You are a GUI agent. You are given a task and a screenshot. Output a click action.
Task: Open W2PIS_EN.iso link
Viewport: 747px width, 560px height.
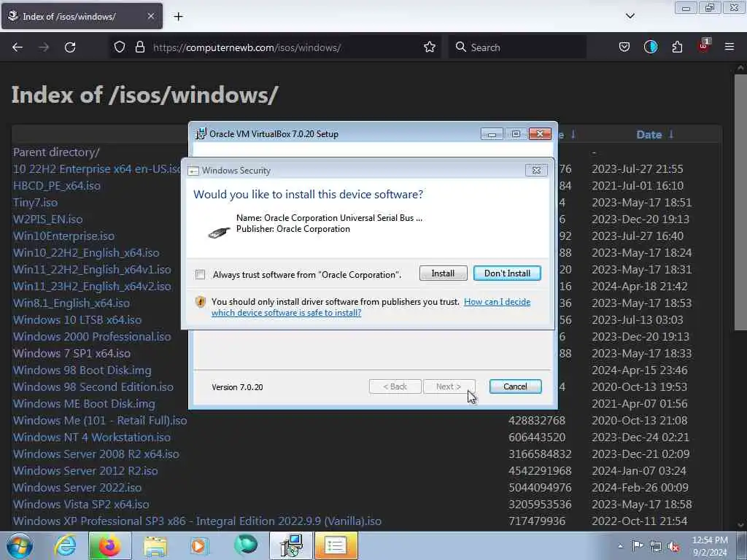coord(47,219)
